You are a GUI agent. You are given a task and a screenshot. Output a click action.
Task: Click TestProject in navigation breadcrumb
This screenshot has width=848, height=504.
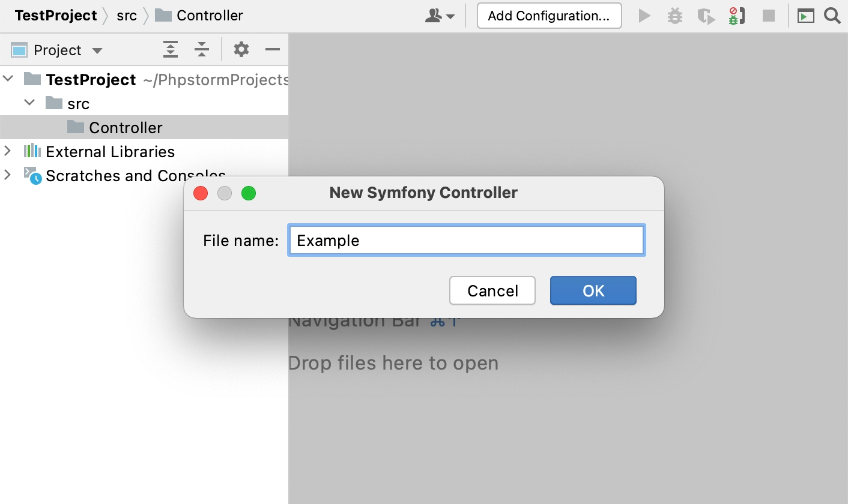point(56,16)
